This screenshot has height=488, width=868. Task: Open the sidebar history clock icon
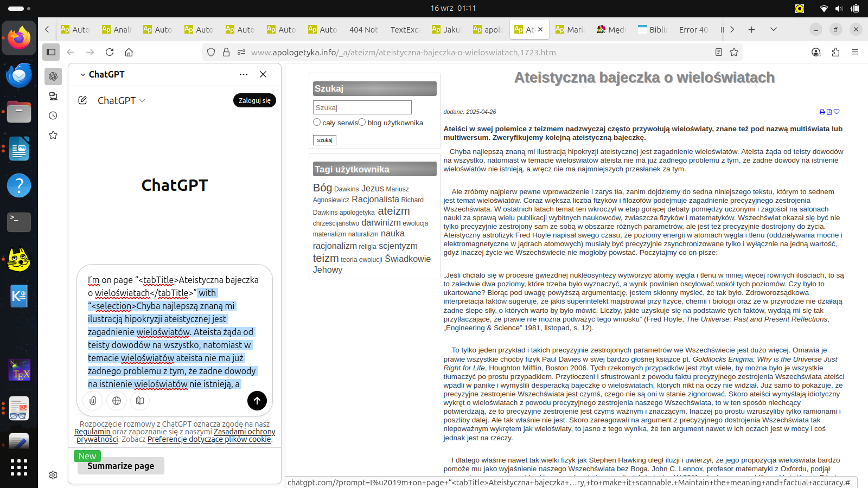click(x=53, y=115)
